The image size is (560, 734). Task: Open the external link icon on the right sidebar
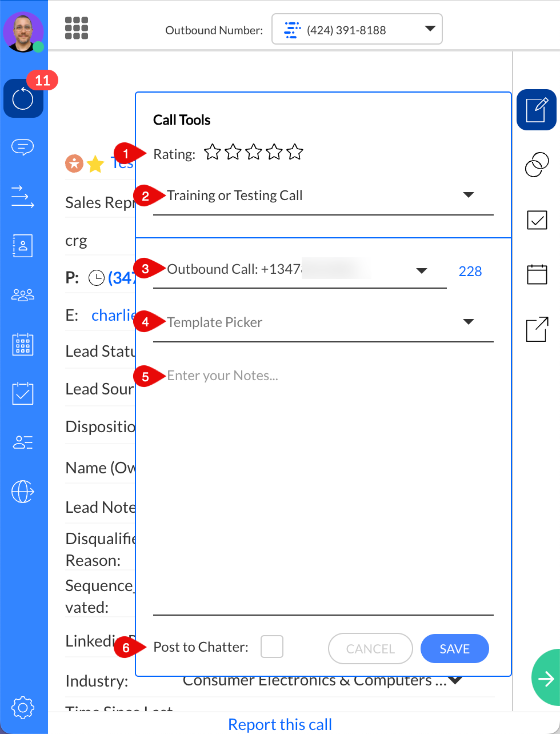[x=537, y=329]
